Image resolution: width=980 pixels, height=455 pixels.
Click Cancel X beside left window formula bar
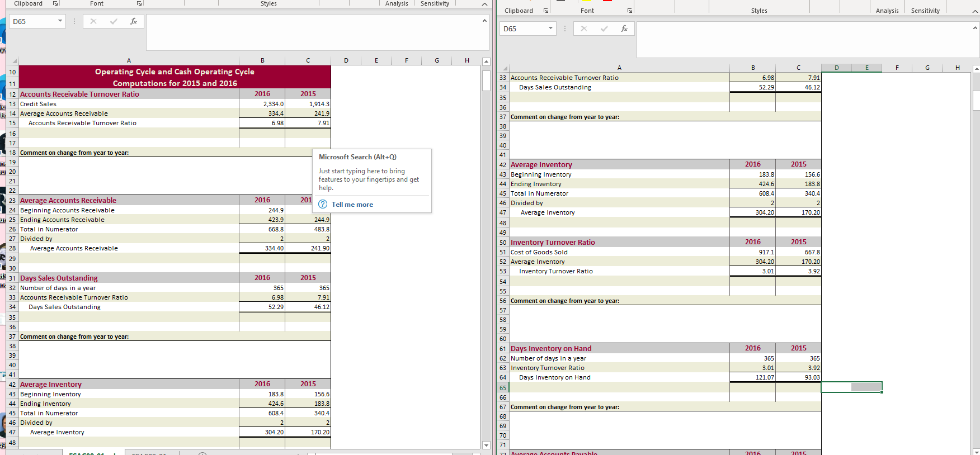[93, 21]
